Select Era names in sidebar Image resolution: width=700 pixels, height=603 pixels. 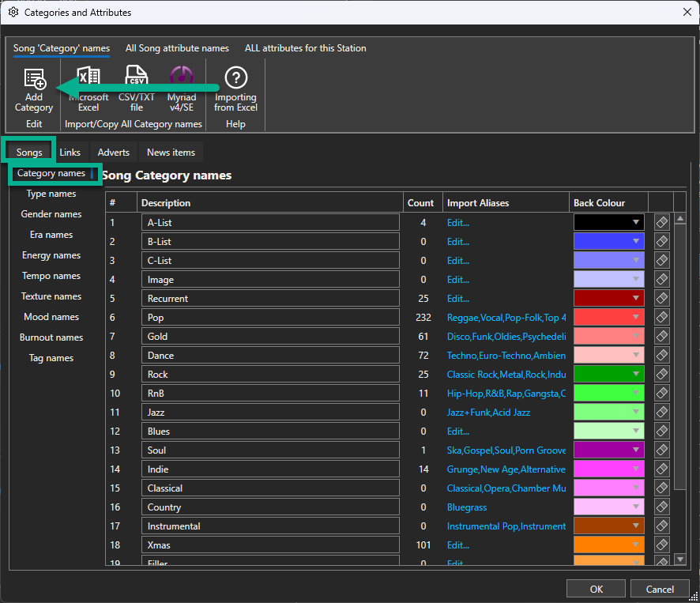tap(51, 235)
